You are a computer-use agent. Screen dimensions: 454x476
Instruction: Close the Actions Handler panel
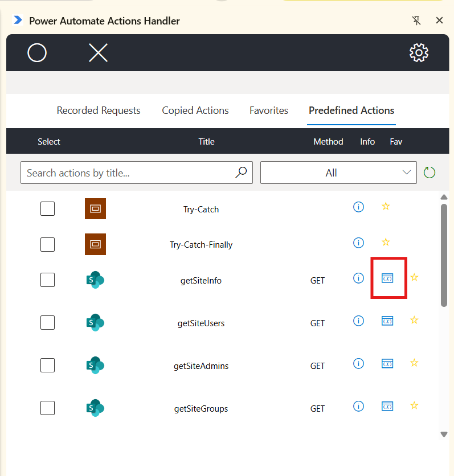[439, 20]
